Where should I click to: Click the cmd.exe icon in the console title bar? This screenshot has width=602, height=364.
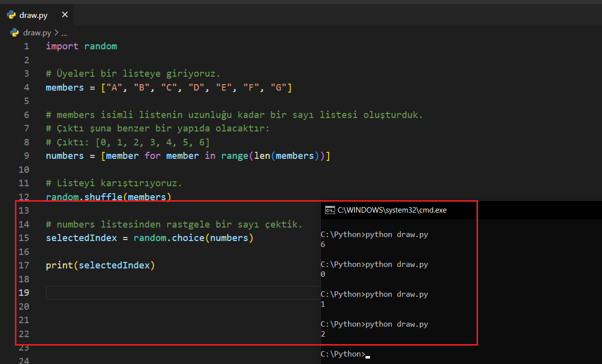click(x=330, y=210)
